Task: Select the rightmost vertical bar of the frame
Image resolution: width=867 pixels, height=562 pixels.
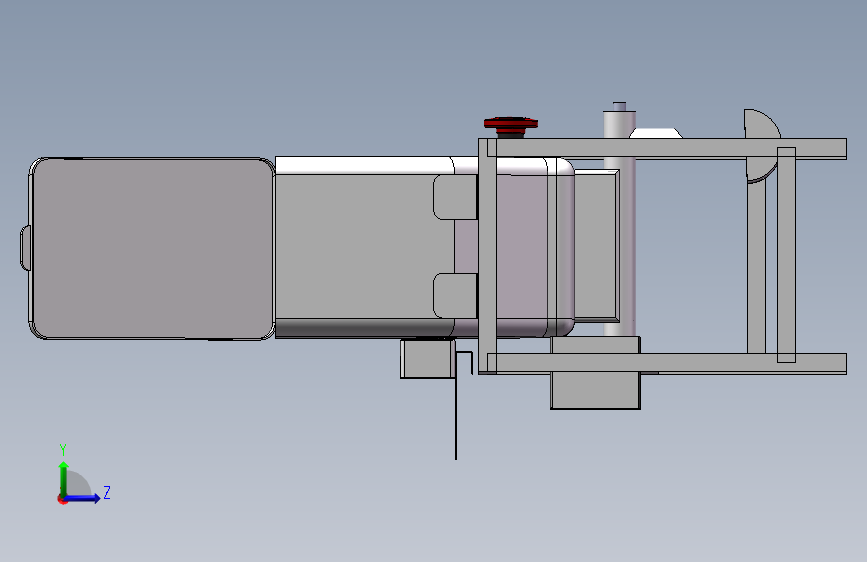Action: (786, 255)
